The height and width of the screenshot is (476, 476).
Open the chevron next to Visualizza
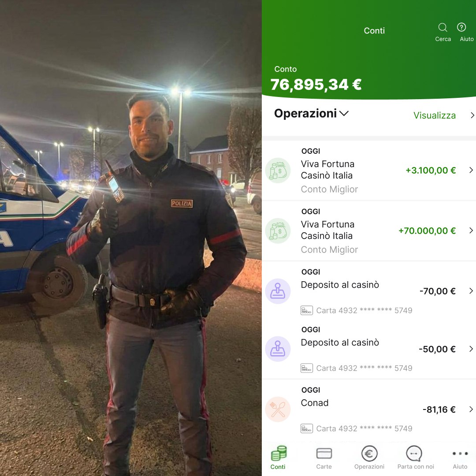pos(472,115)
